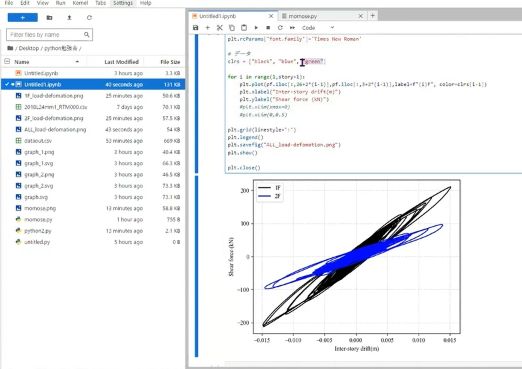The height and width of the screenshot is (369, 522).
Task: Save the notebook with the save icon
Action: [196, 28]
